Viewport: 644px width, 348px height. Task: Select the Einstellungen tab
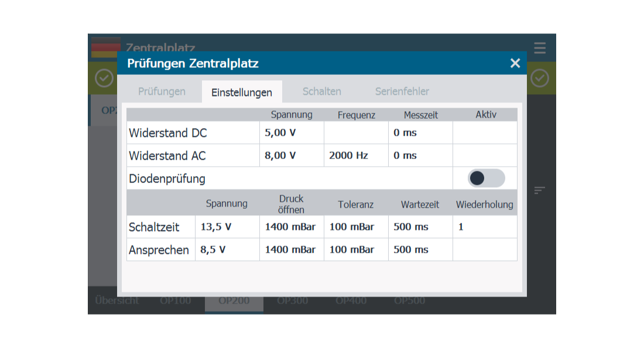tap(242, 92)
